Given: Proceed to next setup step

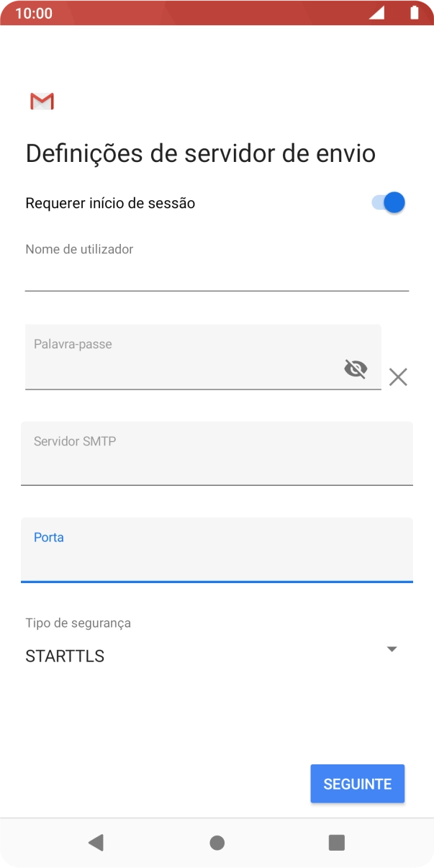Looking at the screenshot, I should pyautogui.click(x=357, y=783).
